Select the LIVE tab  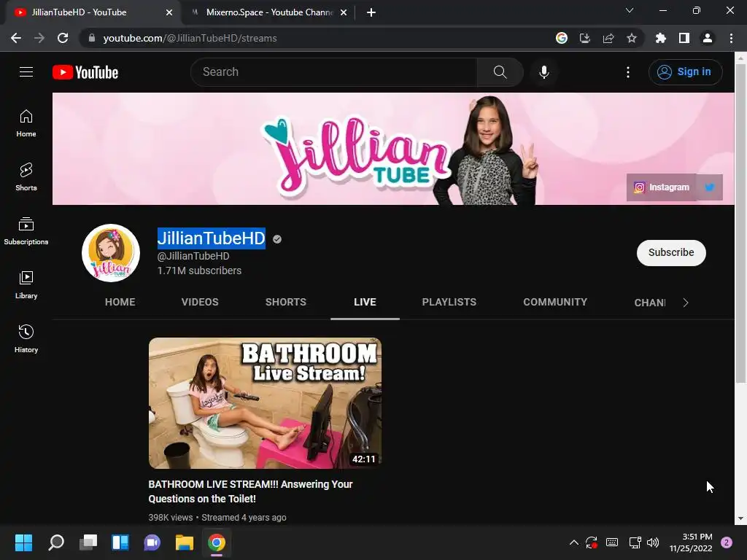[365, 302]
